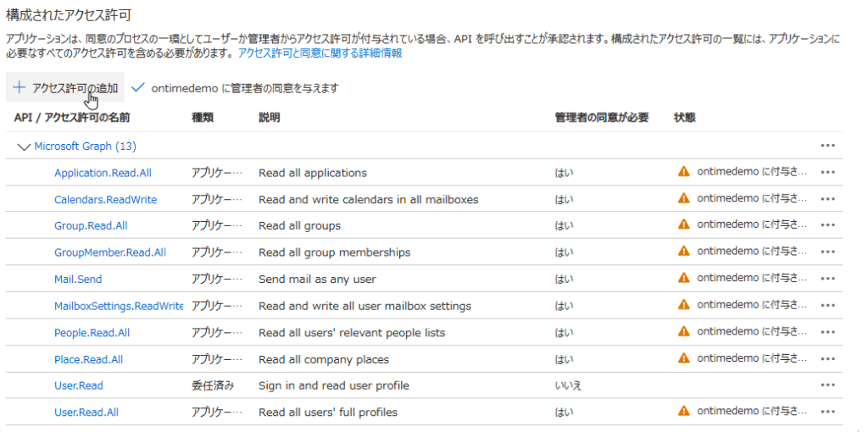Click warning icon in Application.Read.All row

click(684, 172)
